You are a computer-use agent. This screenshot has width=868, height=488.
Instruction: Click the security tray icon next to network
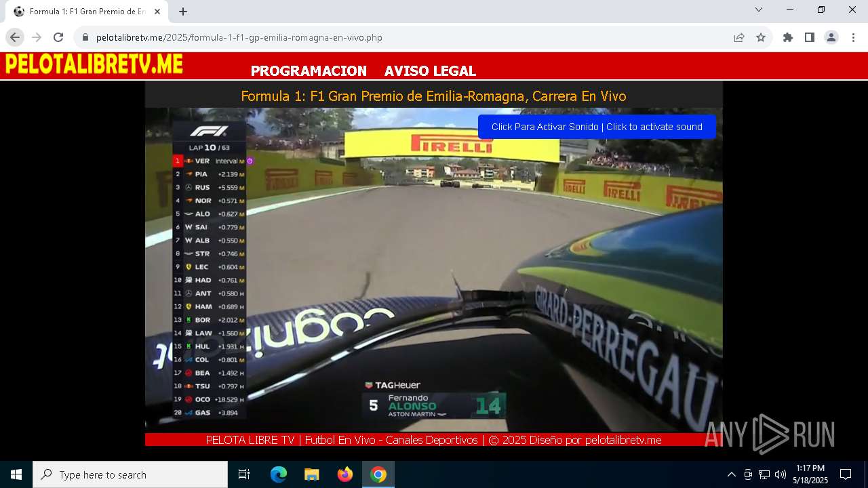748,474
